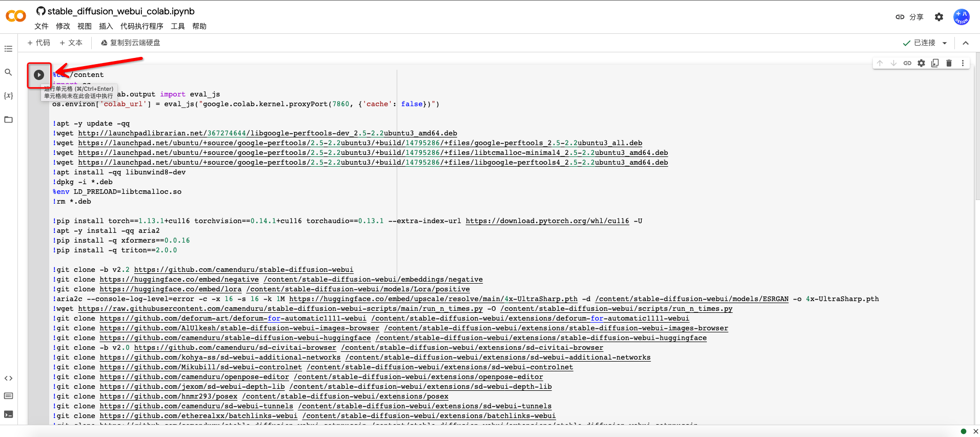This screenshot has height=437, width=980.
Task: Open the github.com jexom sd-webui-depth-lib link
Action: 192,387
